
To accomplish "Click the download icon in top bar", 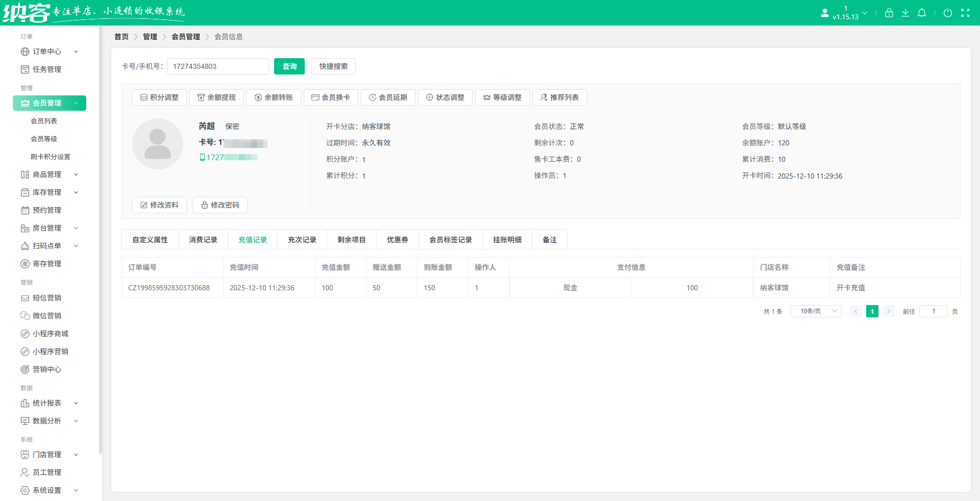I will (x=905, y=13).
